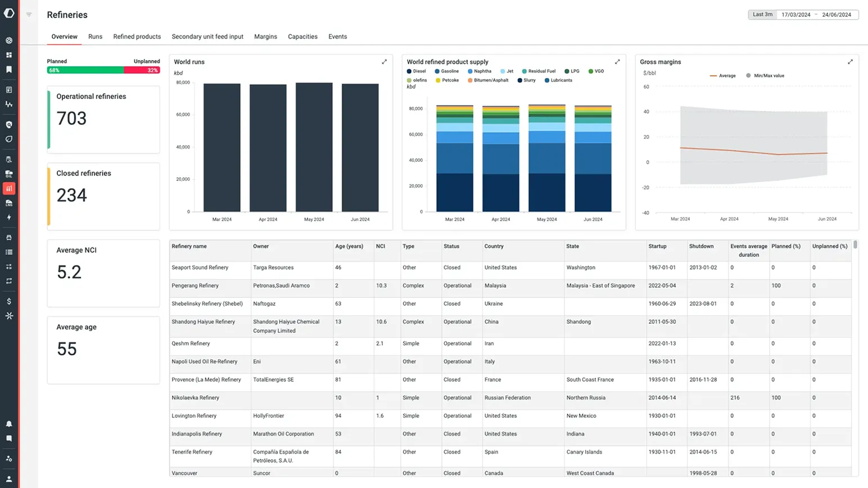The image size is (868, 488).
Task: Open the Last 3m period dropdown
Action: tap(762, 15)
